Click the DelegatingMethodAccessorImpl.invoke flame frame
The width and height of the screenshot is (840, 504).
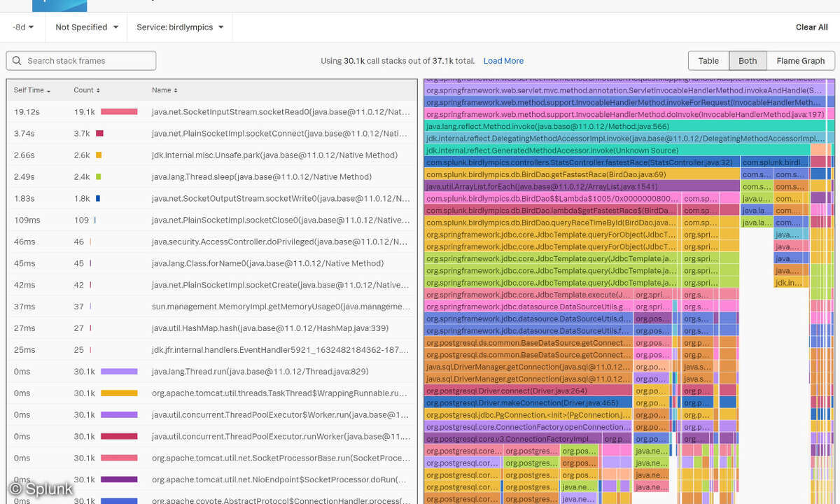point(624,139)
